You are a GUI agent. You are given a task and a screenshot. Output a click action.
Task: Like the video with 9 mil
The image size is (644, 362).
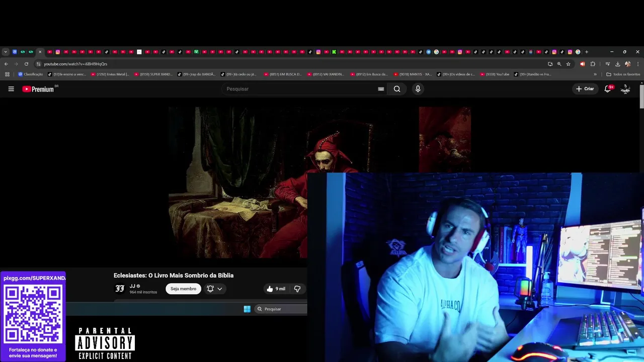point(276,289)
